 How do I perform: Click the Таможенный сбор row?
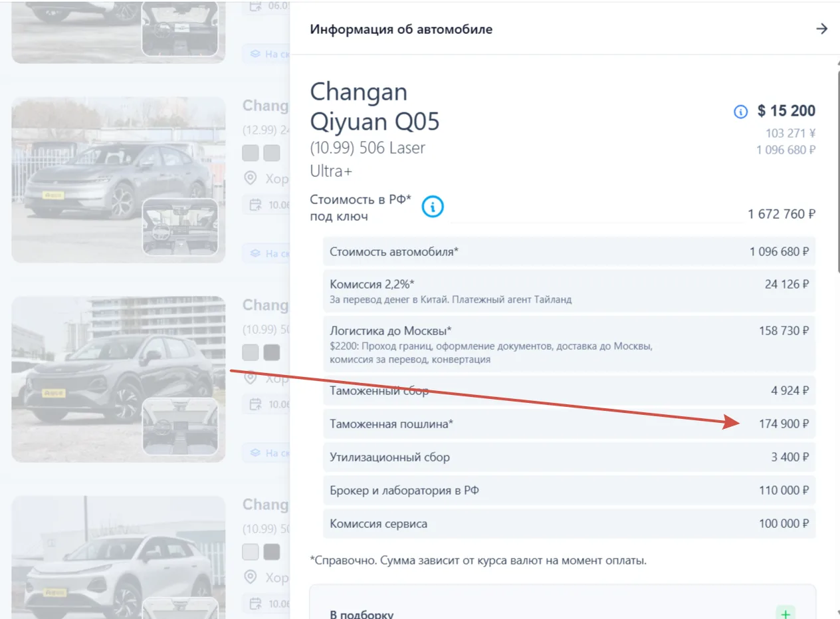[570, 390]
